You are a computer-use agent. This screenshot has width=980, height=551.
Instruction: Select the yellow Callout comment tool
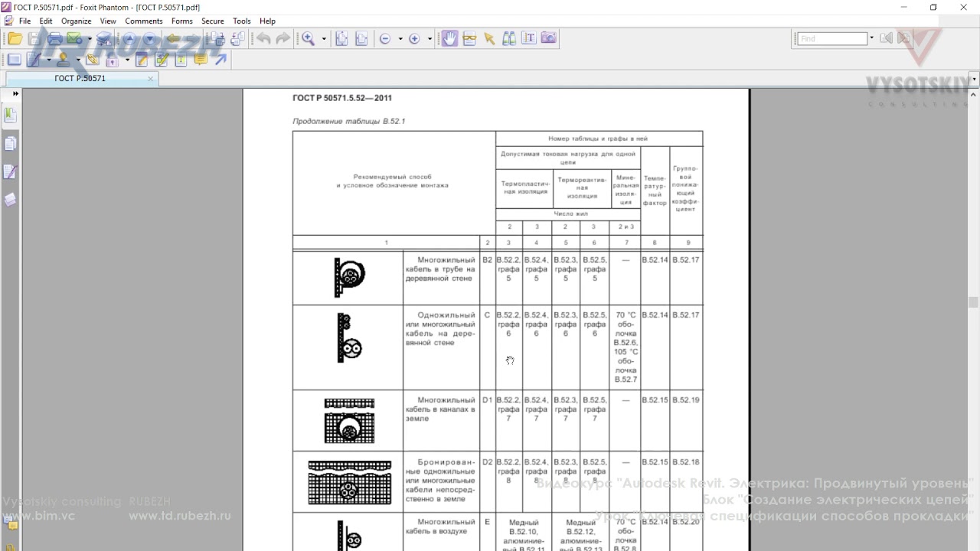[201, 60]
